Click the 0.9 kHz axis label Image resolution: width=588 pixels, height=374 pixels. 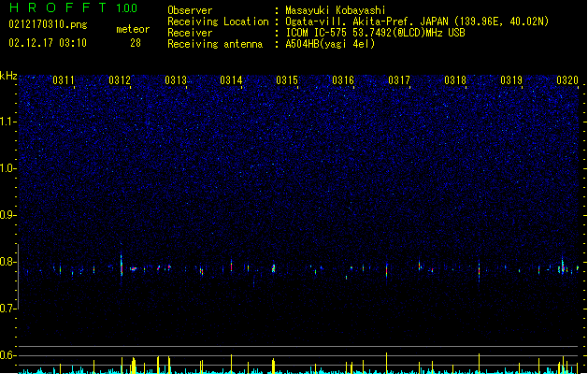pos(7,215)
